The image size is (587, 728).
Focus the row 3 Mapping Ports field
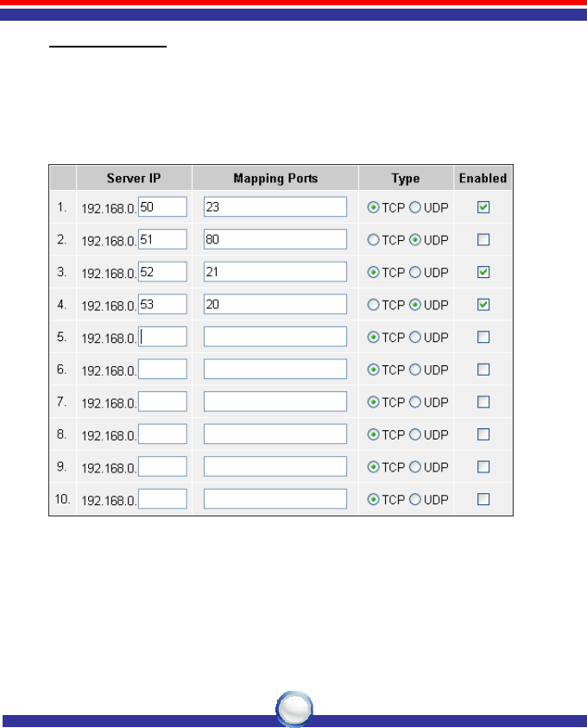coord(275,272)
